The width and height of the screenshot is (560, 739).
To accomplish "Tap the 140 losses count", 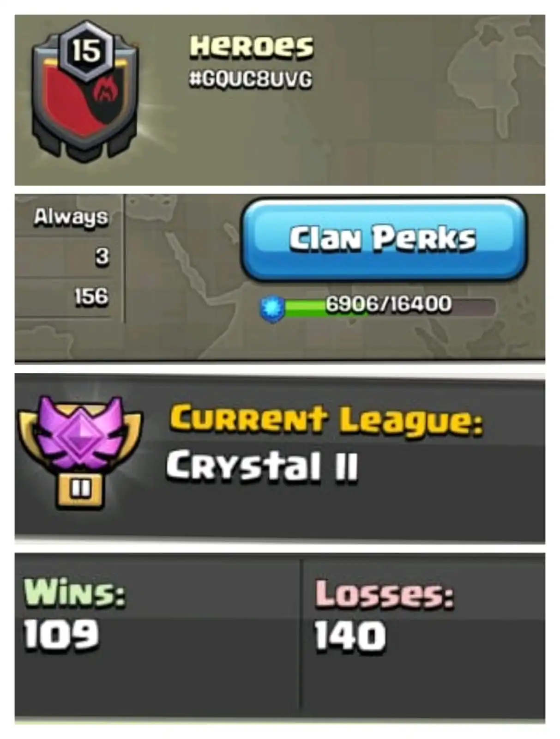I will [x=350, y=636].
